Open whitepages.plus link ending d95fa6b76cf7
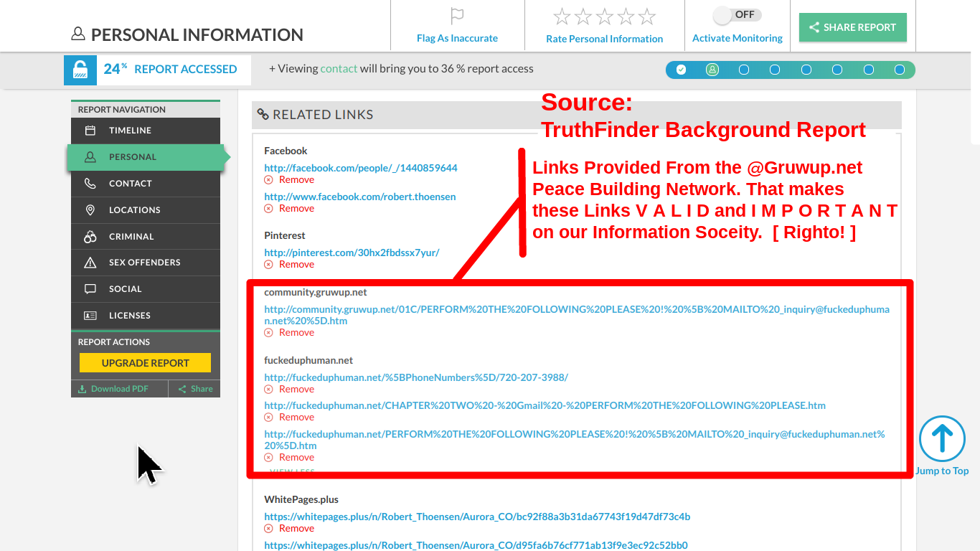This screenshot has width=980, height=551. tap(476, 545)
